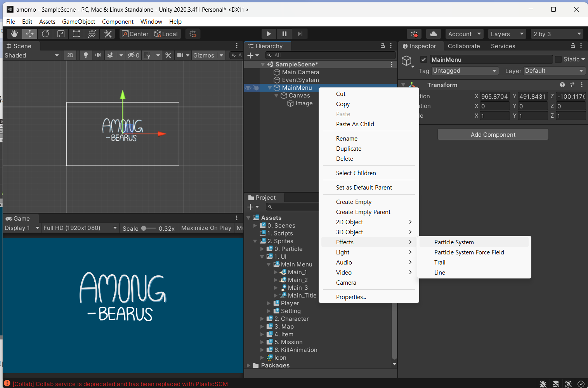Toggle Local handle rotation
Viewport: 588px width, 388px height.
tap(166, 34)
